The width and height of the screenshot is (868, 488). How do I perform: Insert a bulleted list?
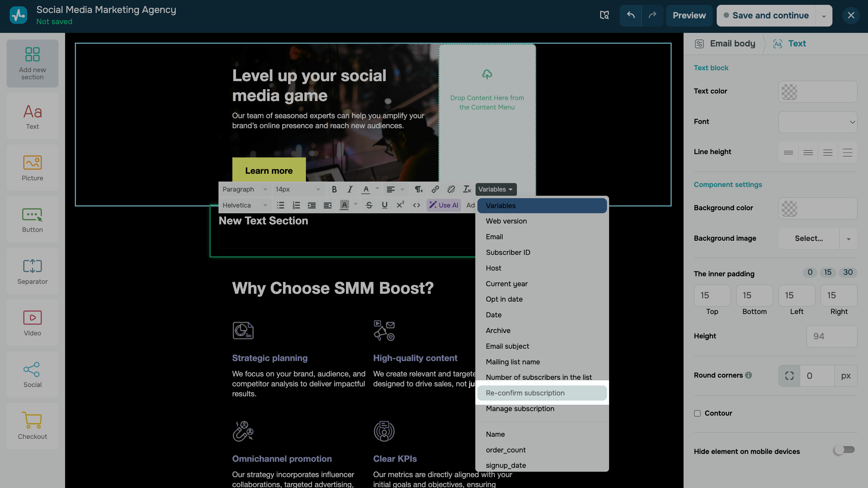point(280,205)
